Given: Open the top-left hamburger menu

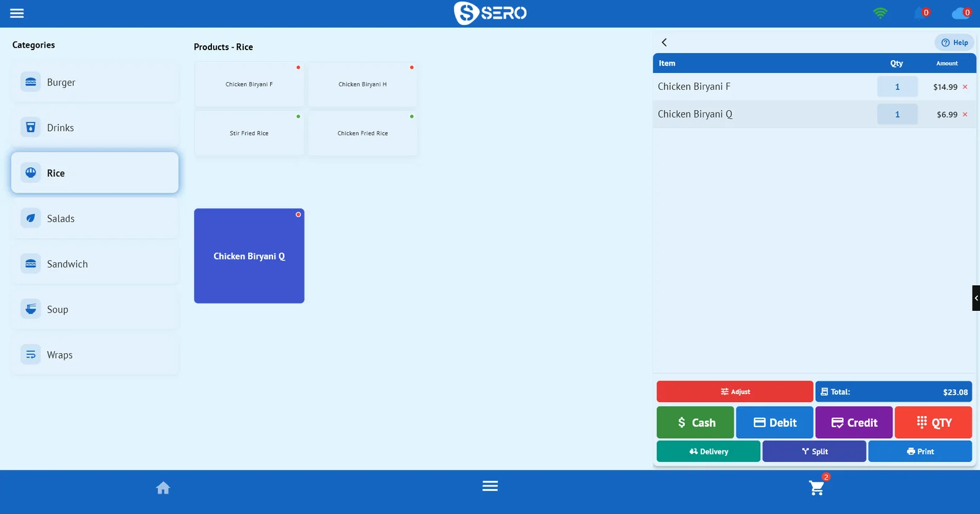Looking at the screenshot, I should coord(17,13).
